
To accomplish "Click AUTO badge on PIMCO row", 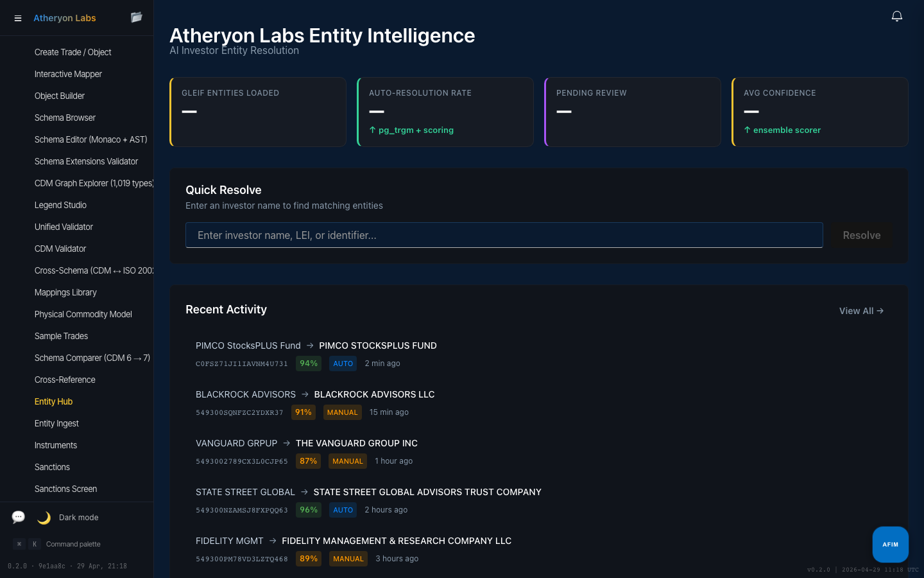I will [x=343, y=363].
